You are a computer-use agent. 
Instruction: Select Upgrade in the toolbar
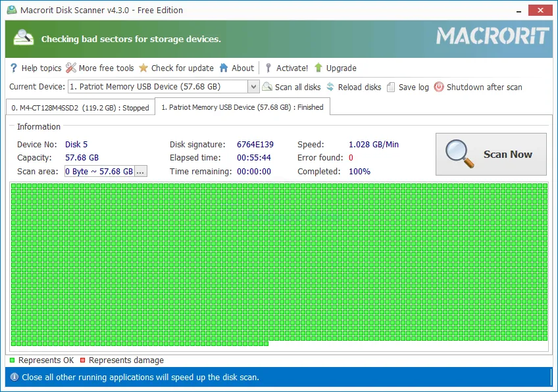pyautogui.click(x=342, y=68)
